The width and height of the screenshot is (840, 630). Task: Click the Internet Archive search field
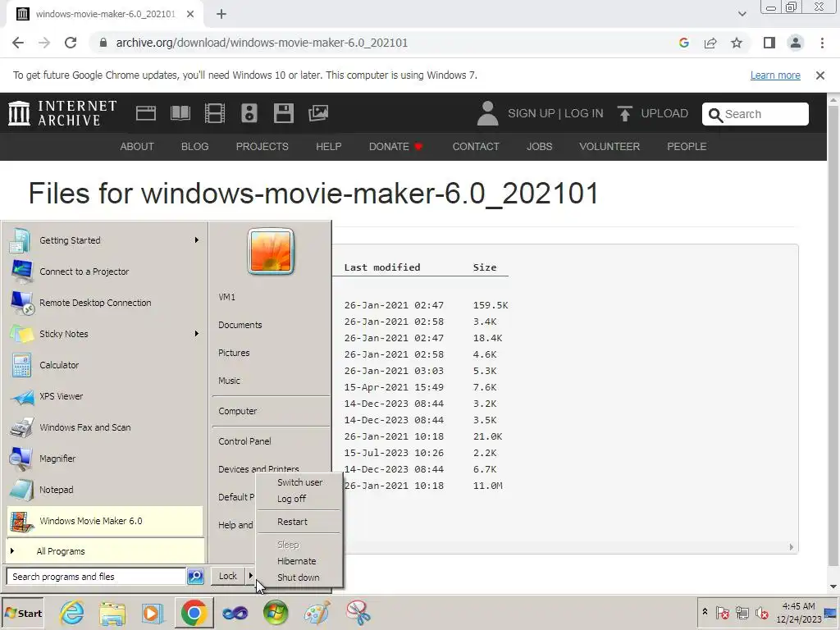[755, 113]
